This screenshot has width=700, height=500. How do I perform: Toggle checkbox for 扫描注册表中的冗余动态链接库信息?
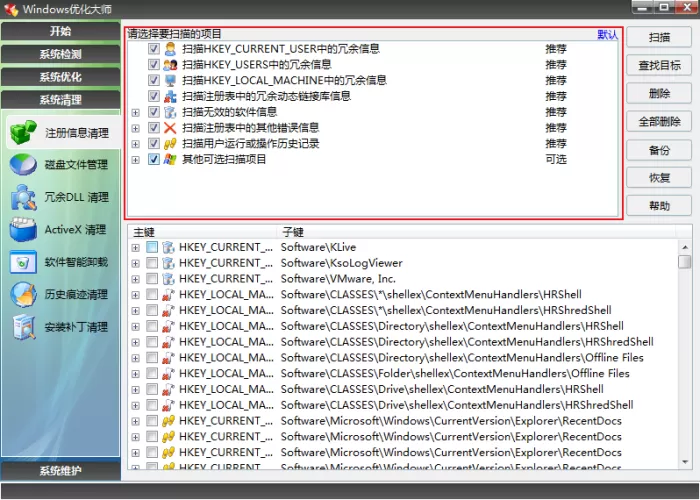coord(154,96)
